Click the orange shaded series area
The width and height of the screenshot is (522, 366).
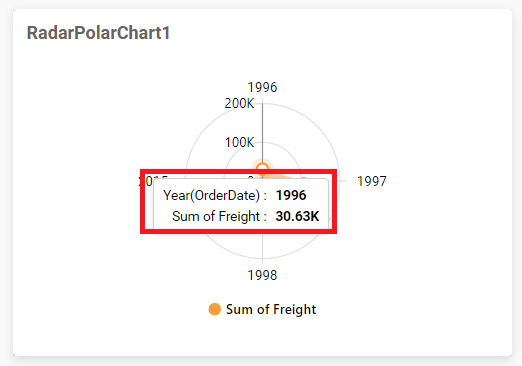pos(280,177)
